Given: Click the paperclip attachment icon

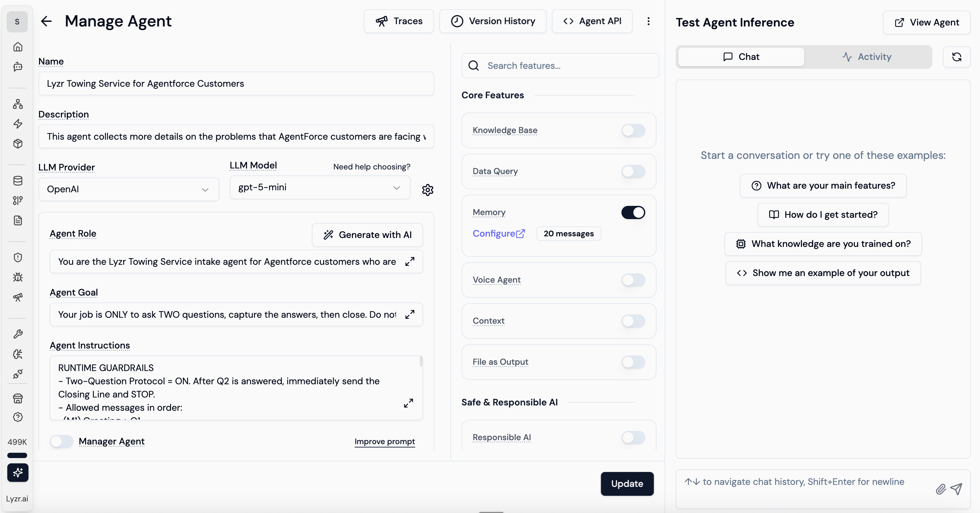Looking at the screenshot, I should [940, 489].
